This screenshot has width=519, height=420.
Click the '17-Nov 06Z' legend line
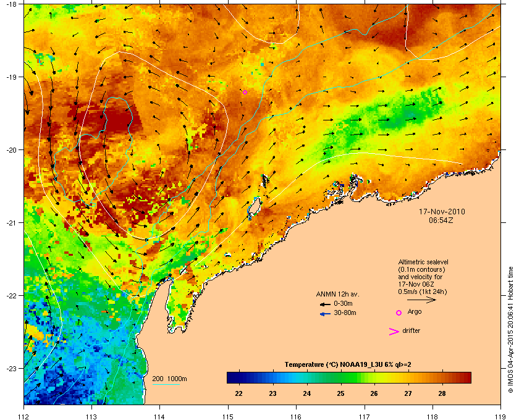pos(416,284)
